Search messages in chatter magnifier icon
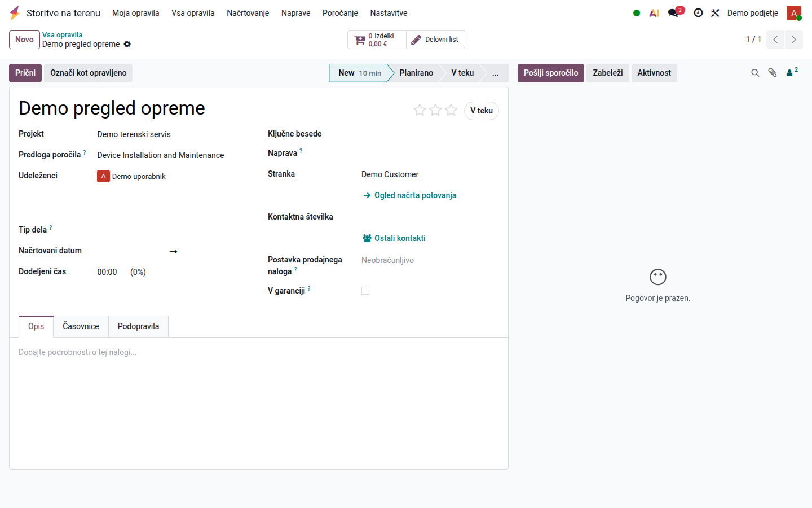The width and height of the screenshot is (812, 508). [x=755, y=73]
